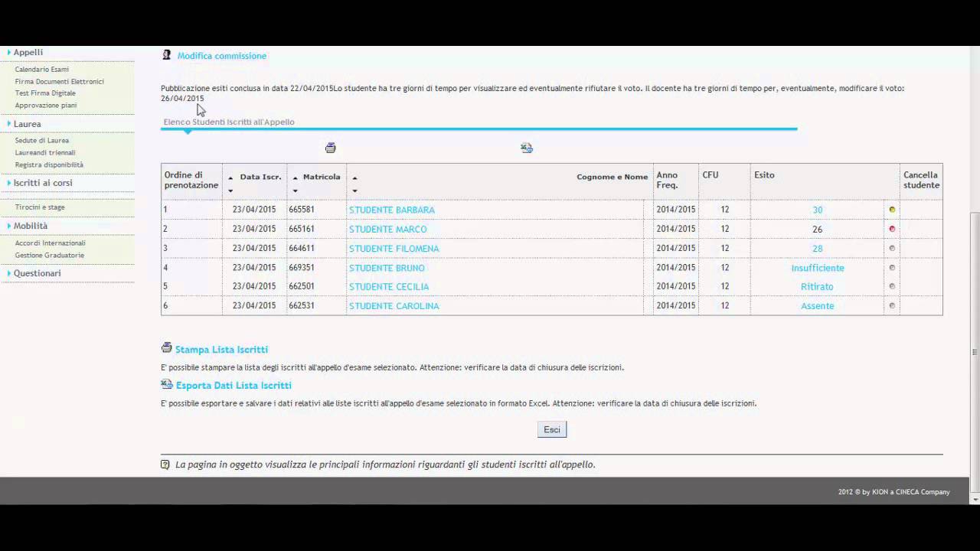The width and height of the screenshot is (980, 551).
Task: Open the Assente result link
Action: 818,305
